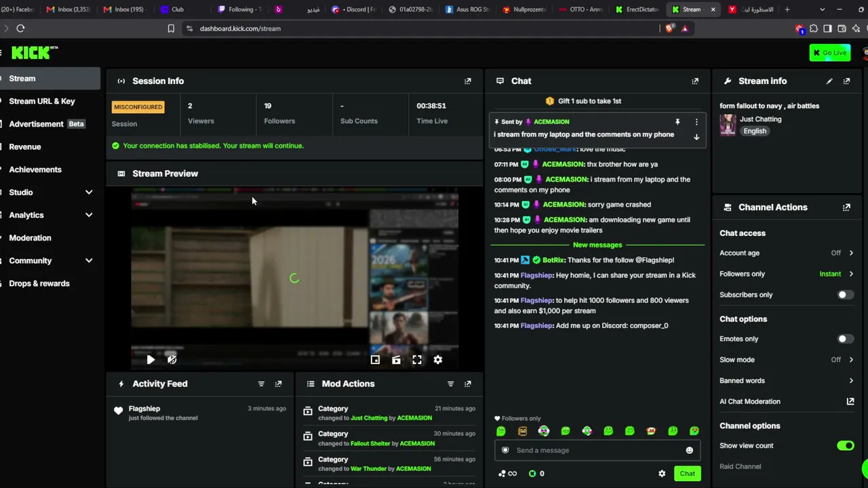The image size is (868, 488).
Task: Open Slow mode setting
Action: coord(787,360)
